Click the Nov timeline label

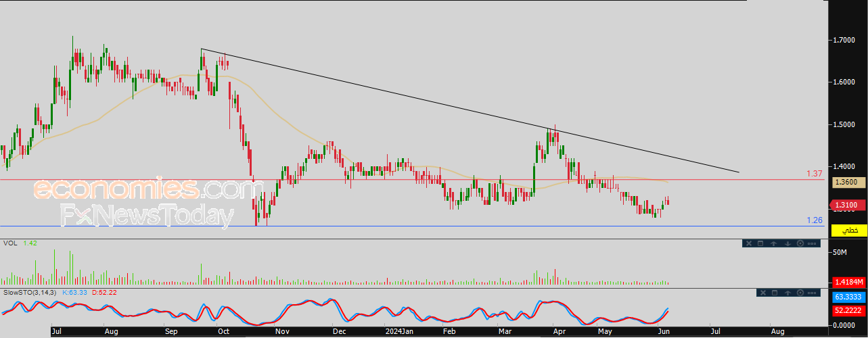pos(282,332)
